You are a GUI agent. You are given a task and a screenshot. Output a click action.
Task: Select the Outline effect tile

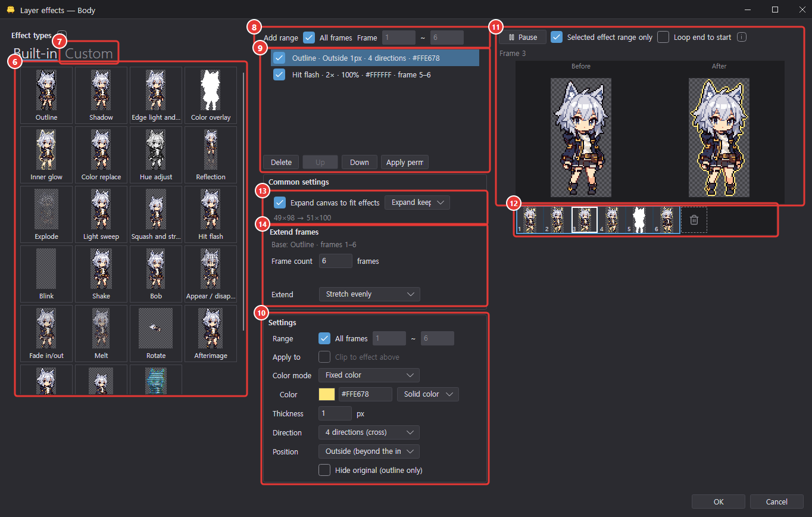46,95
